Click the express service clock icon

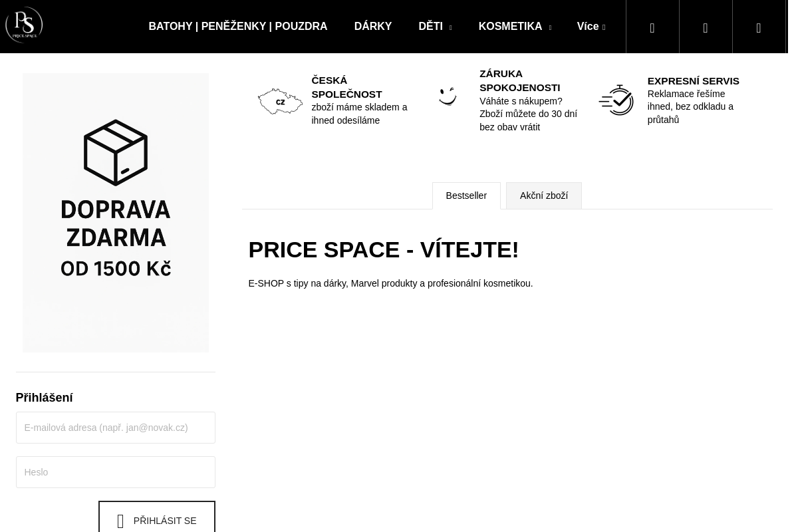tap(616, 100)
